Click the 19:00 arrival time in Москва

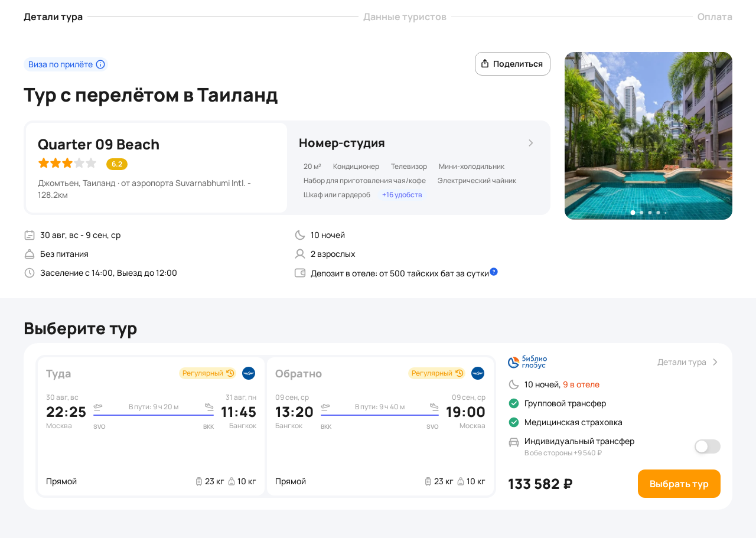(x=465, y=412)
